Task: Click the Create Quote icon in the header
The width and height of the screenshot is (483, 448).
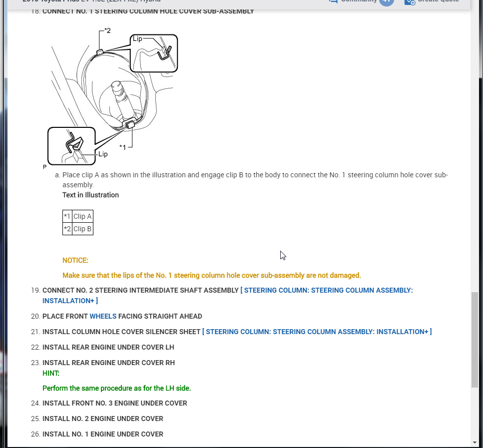Action: tap(410, 1)
